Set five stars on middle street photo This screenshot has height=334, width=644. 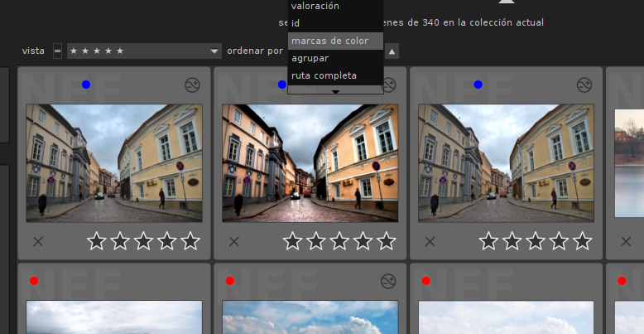pyautogui.click(x=386, y=241)
